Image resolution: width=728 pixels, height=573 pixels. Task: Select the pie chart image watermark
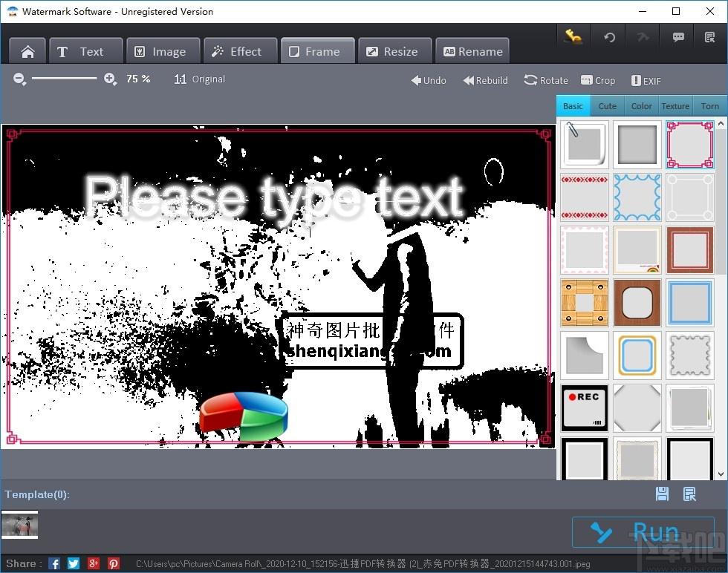244,416
